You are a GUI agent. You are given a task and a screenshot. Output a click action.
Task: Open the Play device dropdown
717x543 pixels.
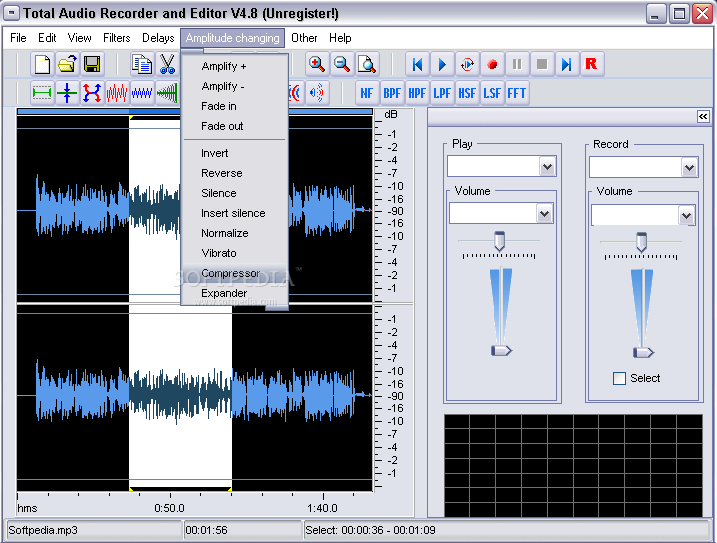[x=547, y=167]
